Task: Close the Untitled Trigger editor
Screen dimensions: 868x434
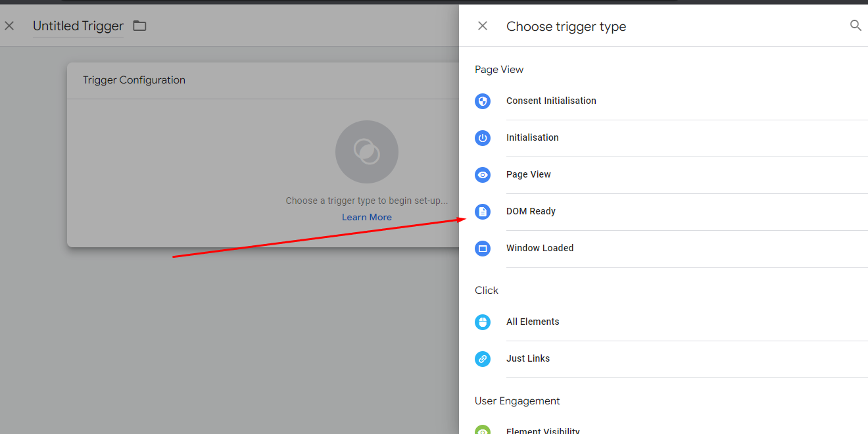Action: click(9, 26)
